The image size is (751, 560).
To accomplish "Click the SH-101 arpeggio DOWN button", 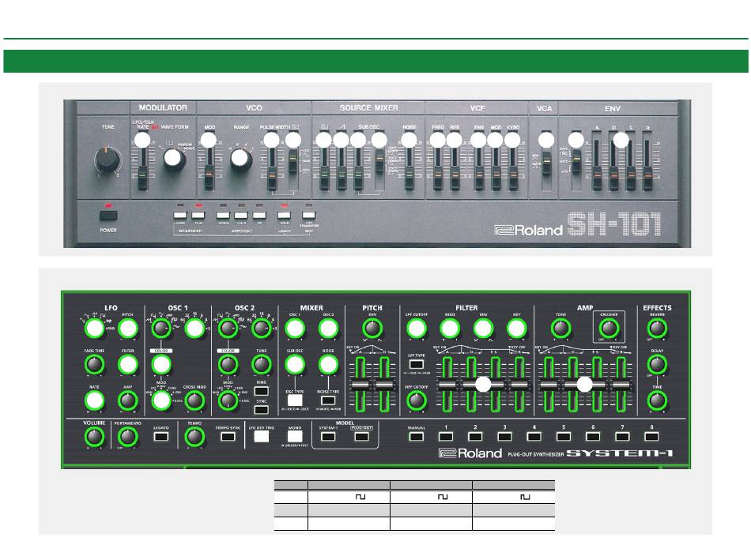I will pyautogui.click(x=223, y=216).
